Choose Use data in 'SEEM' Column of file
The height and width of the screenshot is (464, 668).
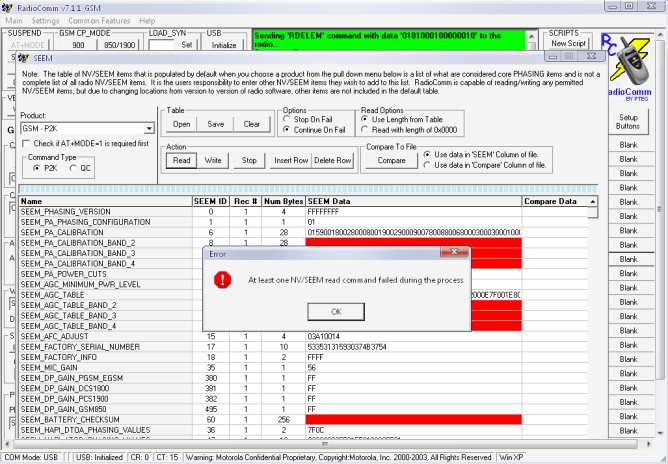coord(427,154)
